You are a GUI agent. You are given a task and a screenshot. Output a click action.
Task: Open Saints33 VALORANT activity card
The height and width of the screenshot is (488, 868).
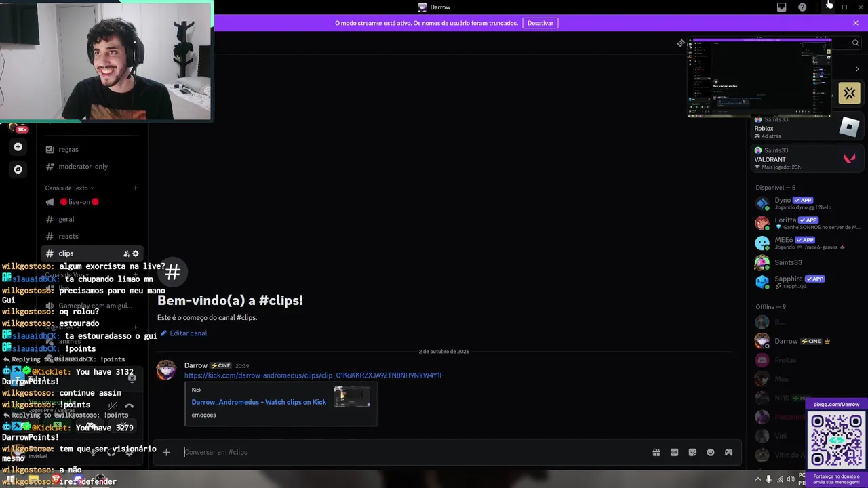click(x=807, y=158)
